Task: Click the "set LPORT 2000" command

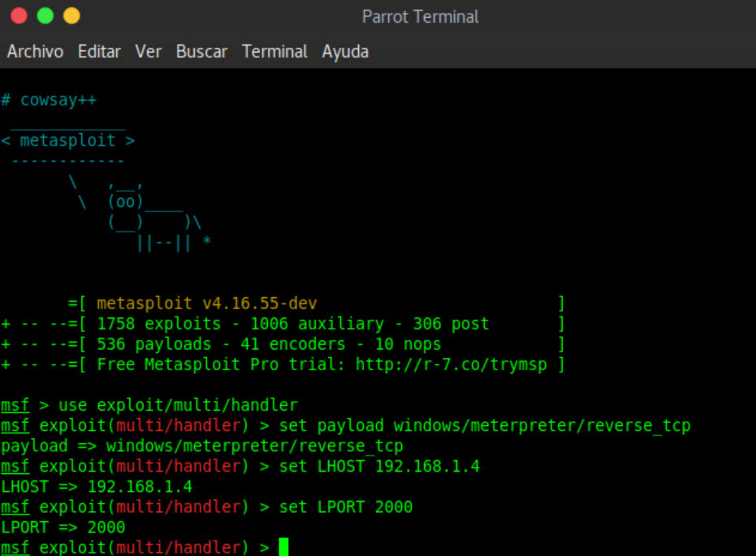Action: [x=346, y=506]
